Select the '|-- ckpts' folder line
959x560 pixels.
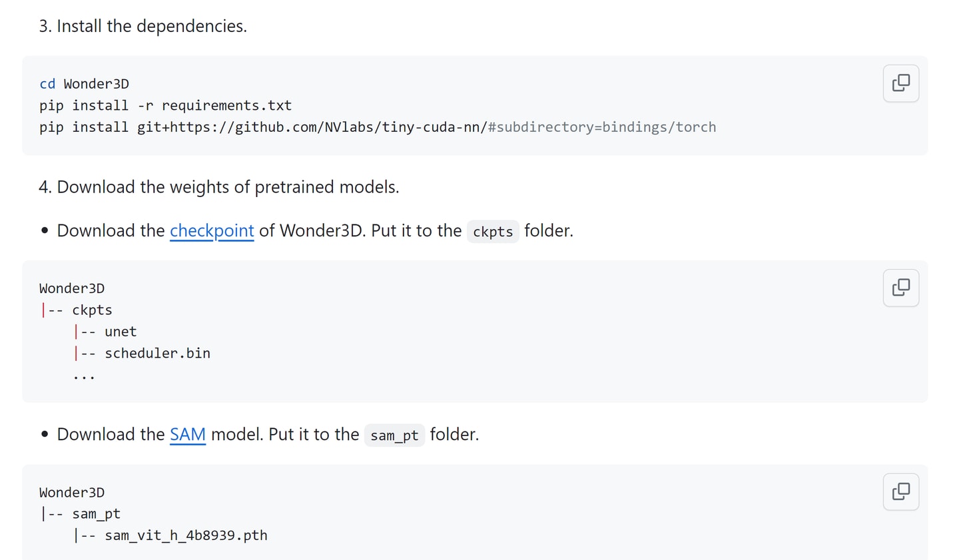pos(76,310)
